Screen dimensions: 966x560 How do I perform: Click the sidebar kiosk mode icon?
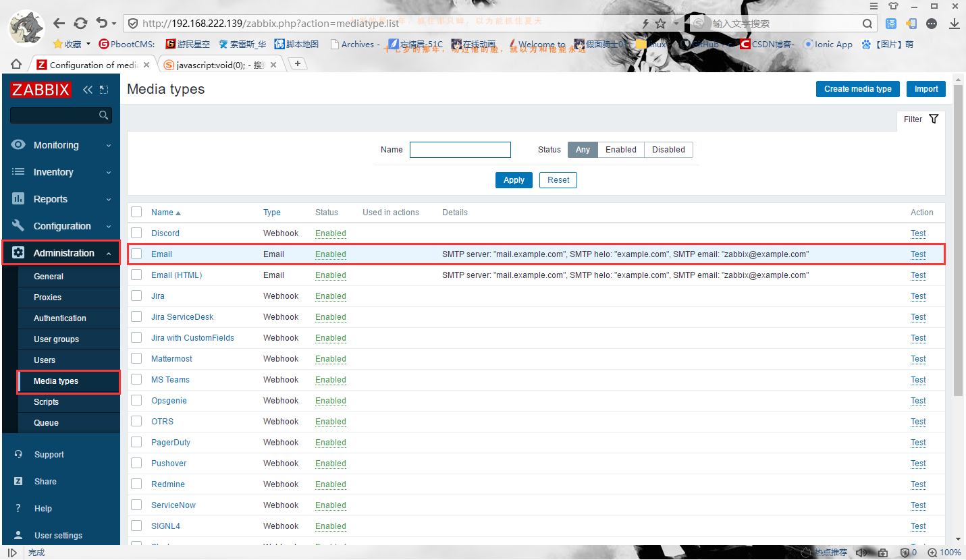pos(104,90)
